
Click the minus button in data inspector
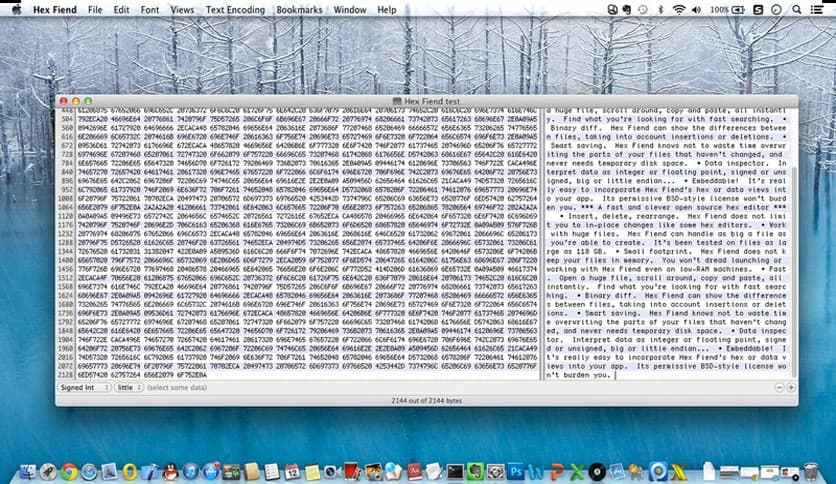(780, 387)
